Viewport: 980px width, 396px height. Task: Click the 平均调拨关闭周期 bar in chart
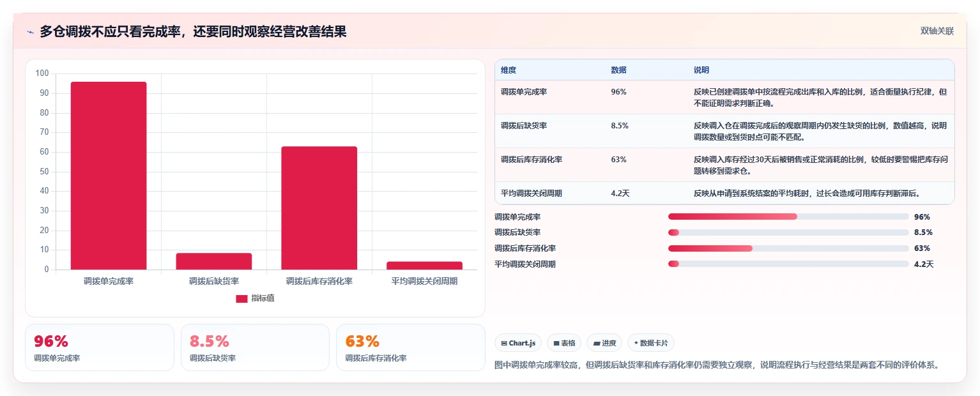tap(425, 266)
